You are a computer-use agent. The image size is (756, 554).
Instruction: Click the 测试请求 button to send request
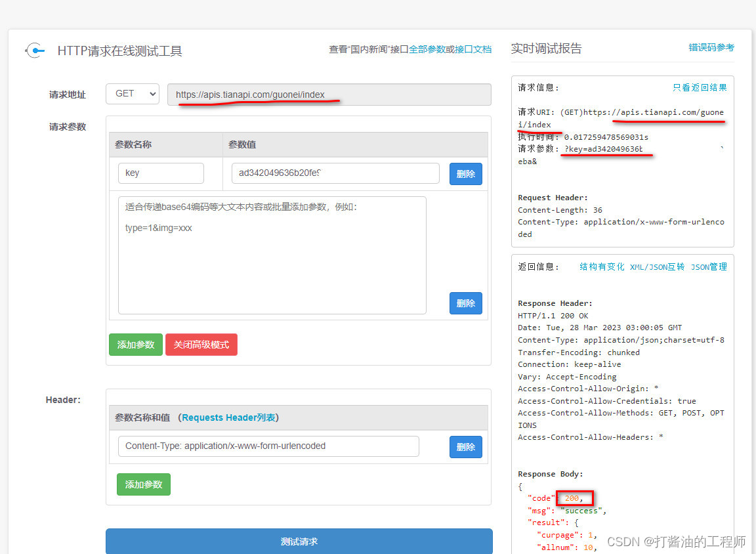299,542
